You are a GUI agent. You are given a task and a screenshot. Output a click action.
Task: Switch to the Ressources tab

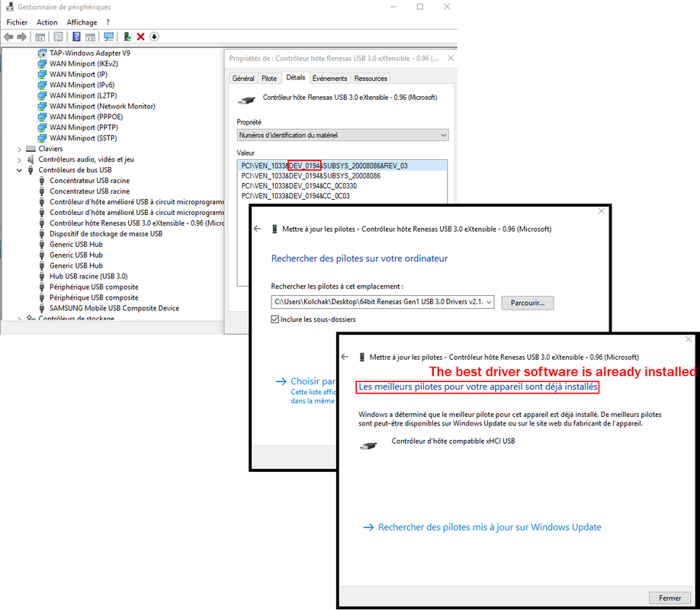pos(371,78)
